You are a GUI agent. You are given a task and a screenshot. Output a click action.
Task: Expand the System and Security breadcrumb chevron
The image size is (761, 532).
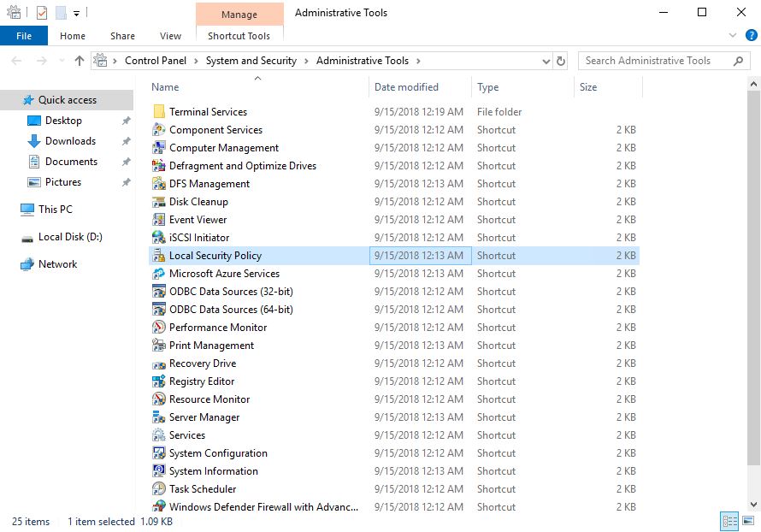[x=306, y=62]
